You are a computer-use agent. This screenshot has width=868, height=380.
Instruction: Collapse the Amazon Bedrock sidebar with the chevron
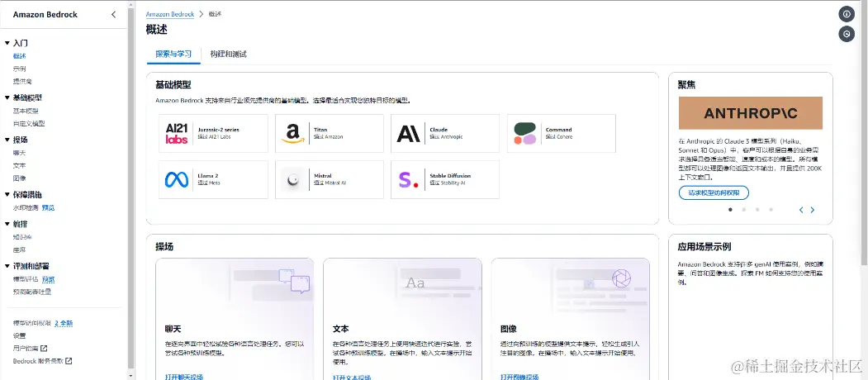[x=113, y=14]
